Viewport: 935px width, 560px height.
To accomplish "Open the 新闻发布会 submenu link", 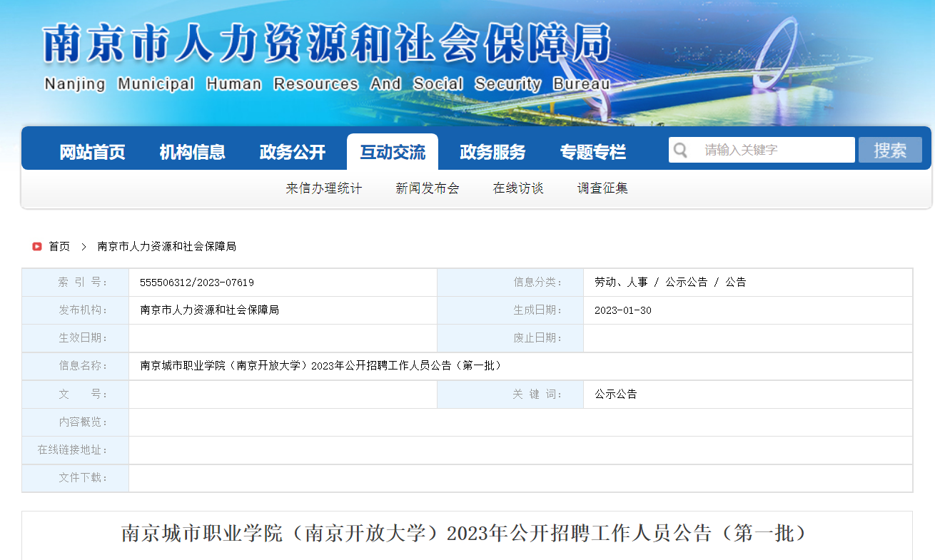I will click(x=428, y=188).
